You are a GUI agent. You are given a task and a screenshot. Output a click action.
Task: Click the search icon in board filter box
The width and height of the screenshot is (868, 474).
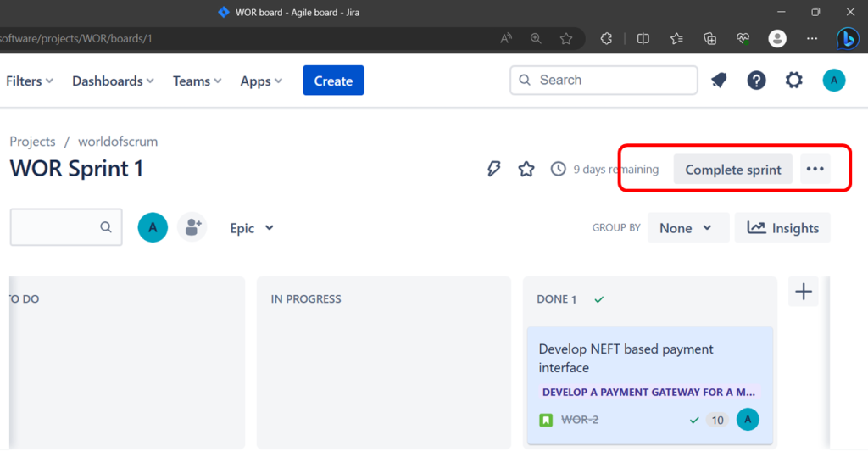click(x=106, y=227)
